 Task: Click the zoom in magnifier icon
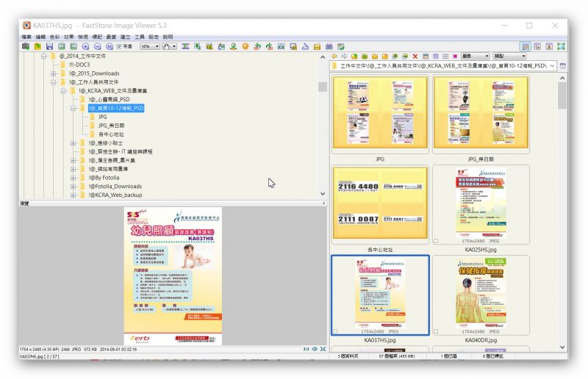pos(85,46)
